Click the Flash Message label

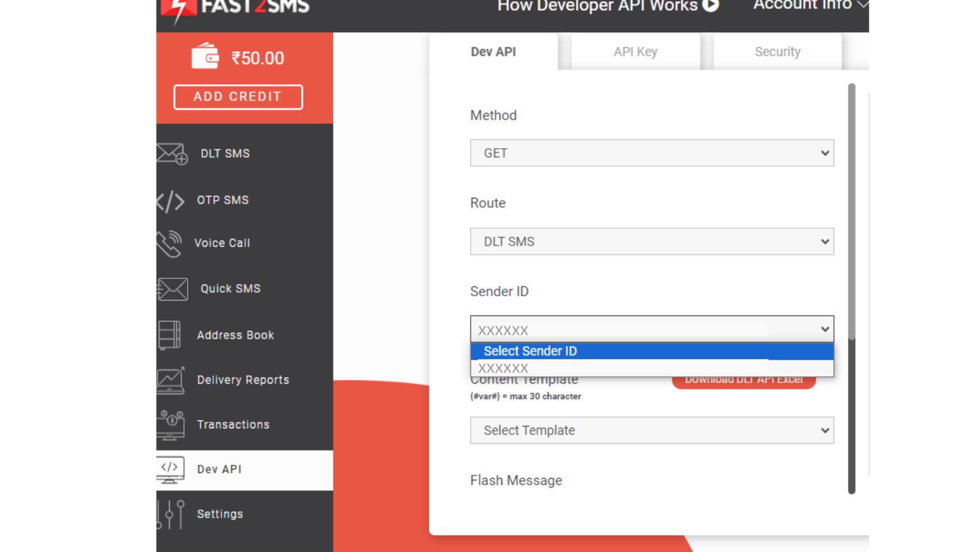point(516,480)
